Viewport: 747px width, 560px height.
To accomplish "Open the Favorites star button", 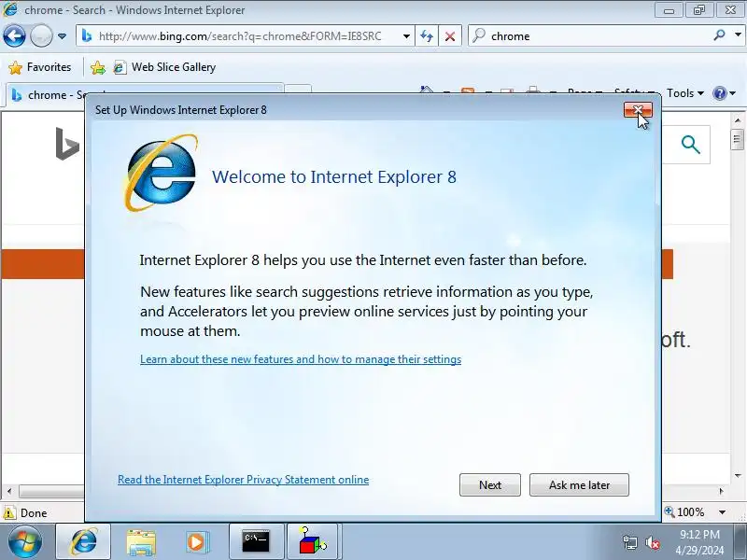I will (40, 67).
